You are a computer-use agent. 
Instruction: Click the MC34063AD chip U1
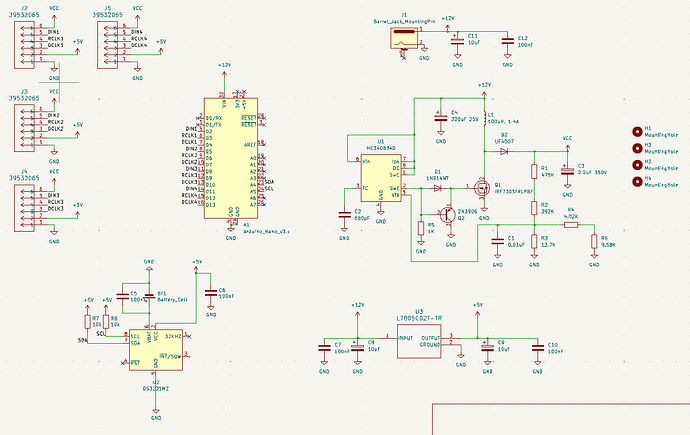point(381,178)
